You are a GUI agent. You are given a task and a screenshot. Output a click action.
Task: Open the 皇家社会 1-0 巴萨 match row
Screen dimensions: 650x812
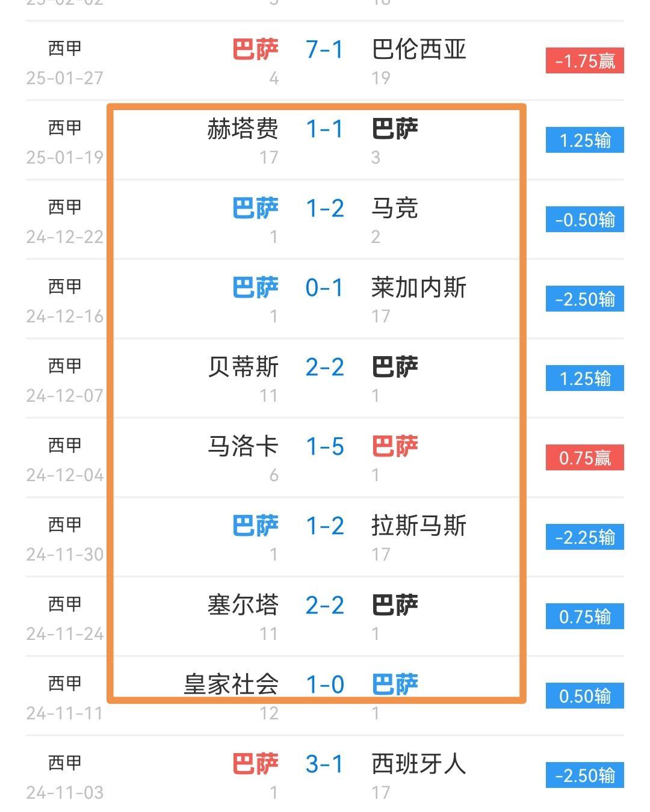tap(325, 684)
